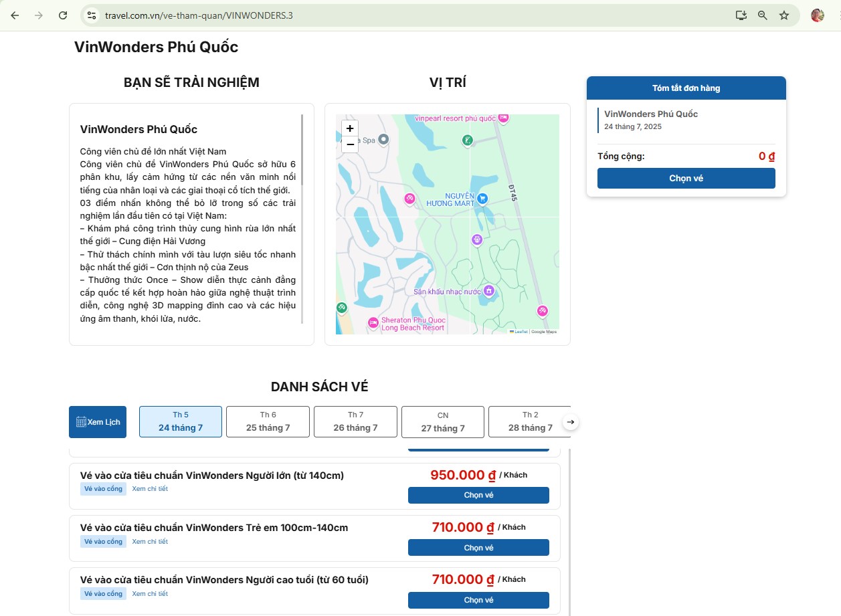Viewport: 841px width, 616px height.
Task: Open the browser profile avatar
Action: click(818, 15)
